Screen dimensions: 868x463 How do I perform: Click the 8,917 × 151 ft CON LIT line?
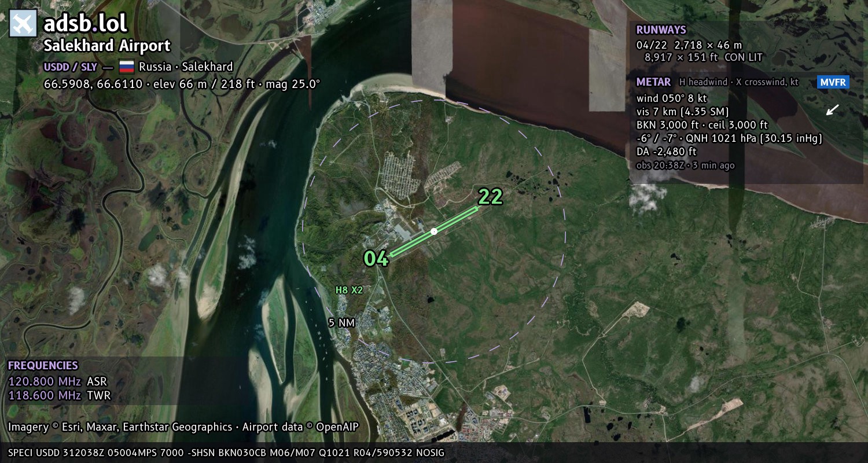click(704, 57)
